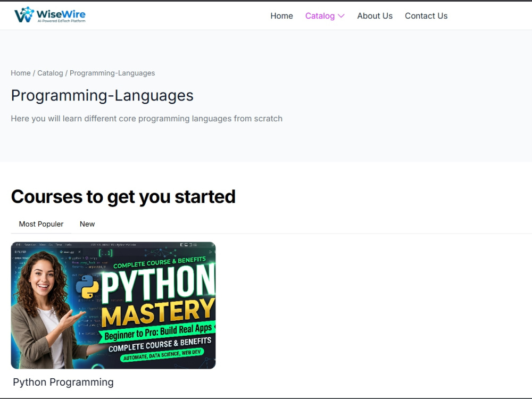Open the Python Programming course title
This screenshot has height=399, width=532.
tap(63, 382)
